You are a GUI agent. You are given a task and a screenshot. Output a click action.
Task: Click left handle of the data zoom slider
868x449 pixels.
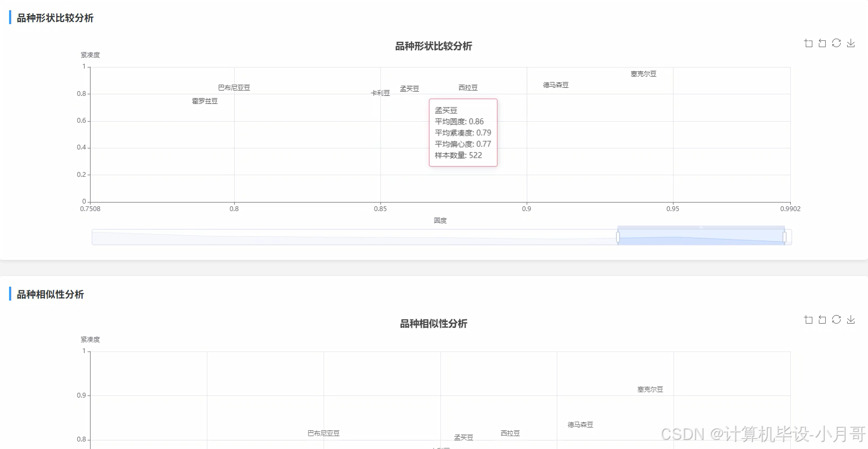click(x=618, y=237)
